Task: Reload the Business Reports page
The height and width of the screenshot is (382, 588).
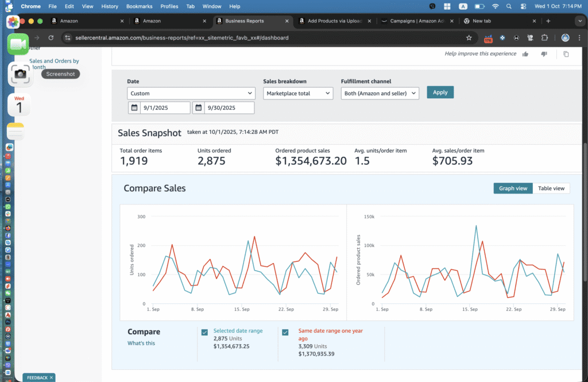Action: click(51, 38)
